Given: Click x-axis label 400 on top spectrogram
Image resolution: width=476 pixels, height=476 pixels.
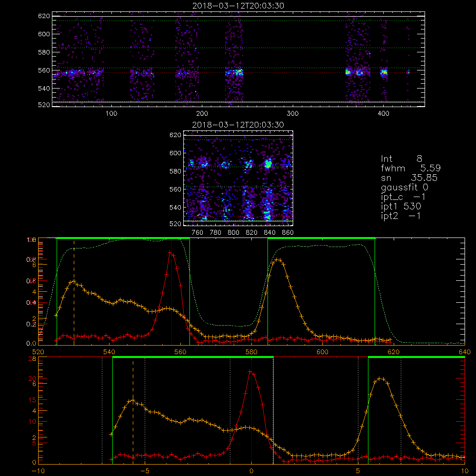Looking at the screenshot, I should pyautogui.click(x=383, y=114).
